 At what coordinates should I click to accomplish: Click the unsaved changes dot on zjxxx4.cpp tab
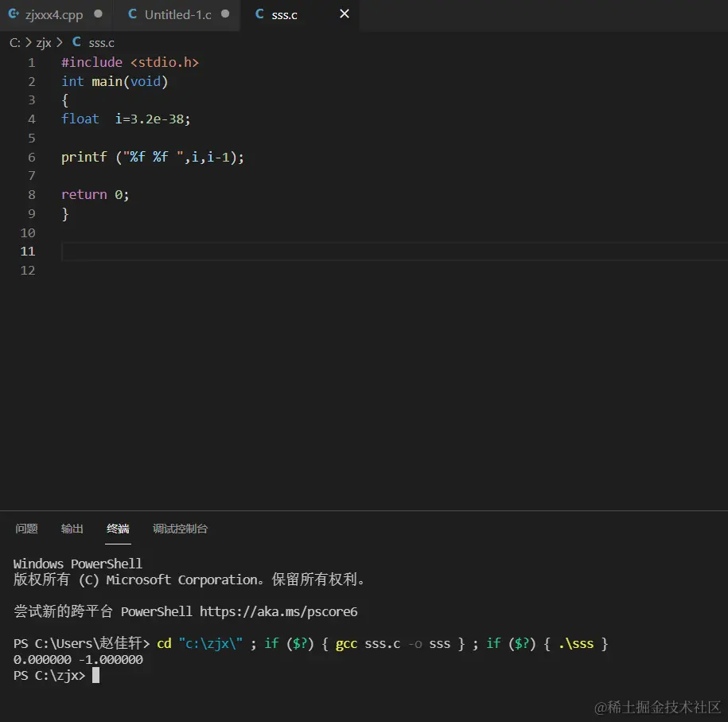click(x=99, y=14)
